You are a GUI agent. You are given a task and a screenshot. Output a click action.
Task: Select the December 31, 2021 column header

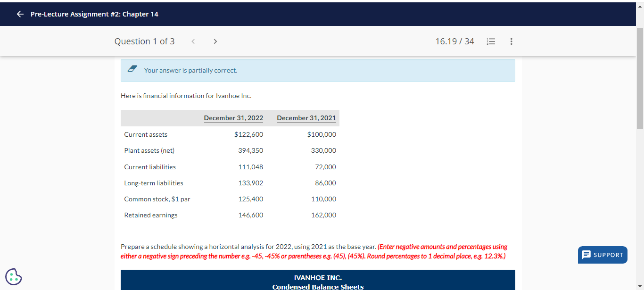click(x=306, y=118)
